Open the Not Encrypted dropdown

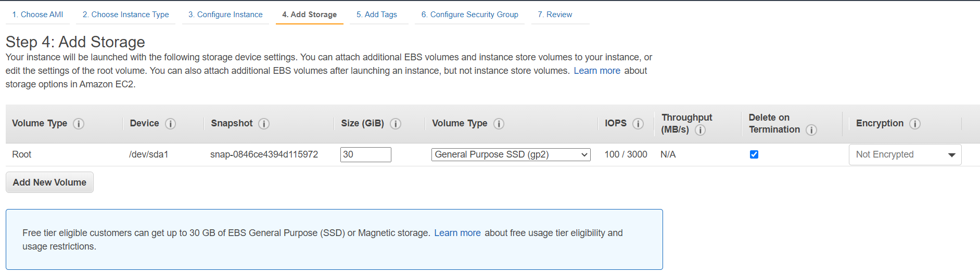pyautogui.click(x=905, y=154)
